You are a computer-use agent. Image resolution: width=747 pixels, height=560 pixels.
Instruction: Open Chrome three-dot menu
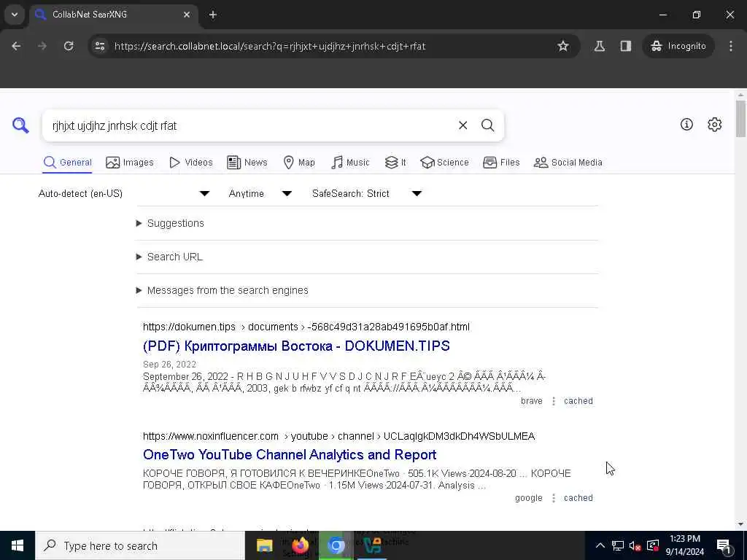[731, 46]
